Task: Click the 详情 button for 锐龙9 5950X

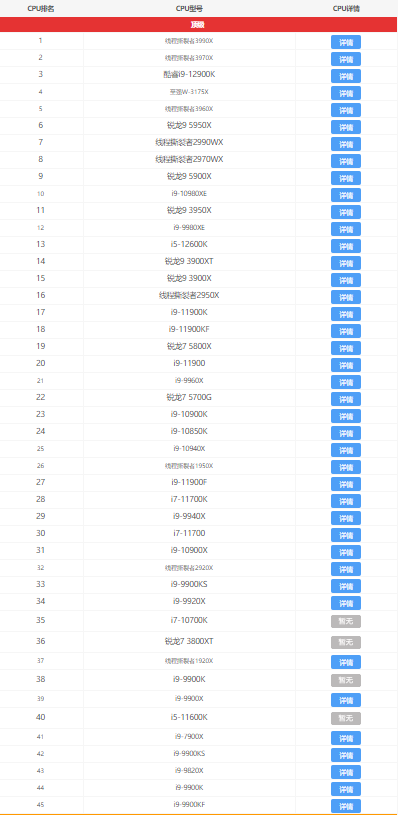Action: coord(345,127)
